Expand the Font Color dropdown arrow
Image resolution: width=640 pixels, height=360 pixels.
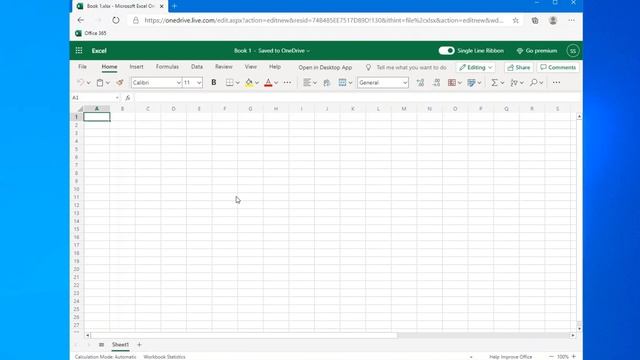coord(276,83)
